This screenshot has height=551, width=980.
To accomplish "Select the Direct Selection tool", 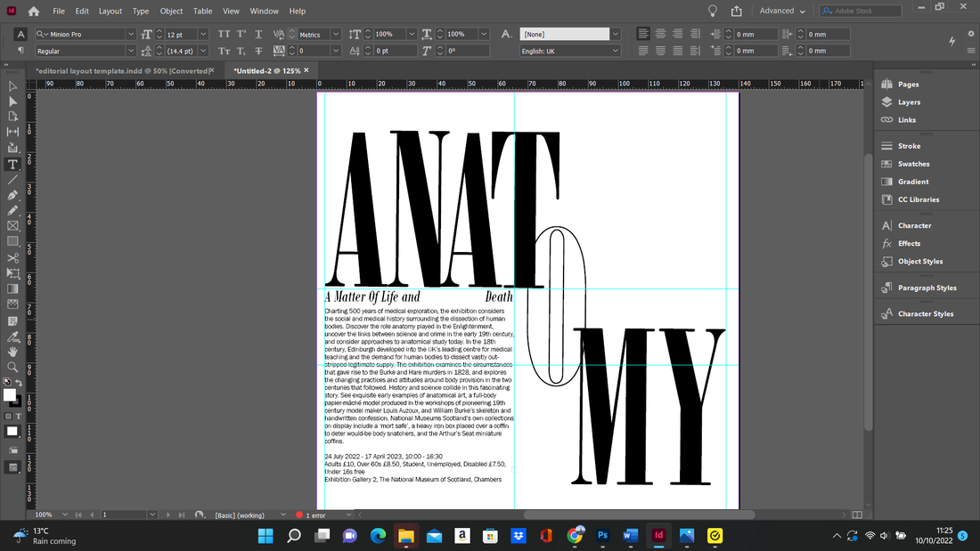I will point(12,101).
